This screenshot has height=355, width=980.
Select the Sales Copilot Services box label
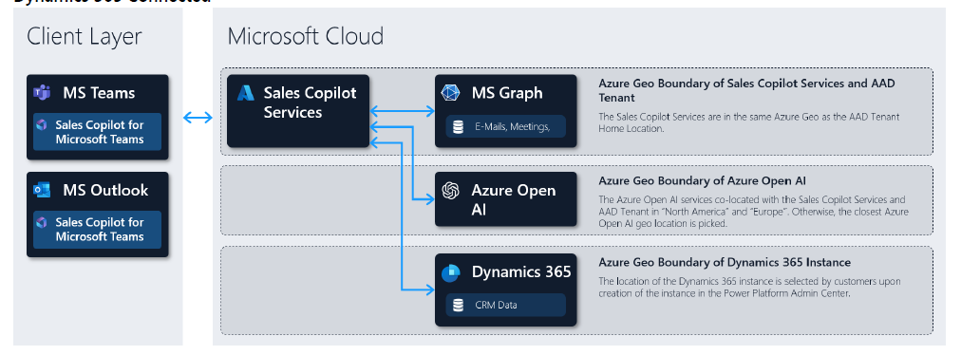(310, 103)
